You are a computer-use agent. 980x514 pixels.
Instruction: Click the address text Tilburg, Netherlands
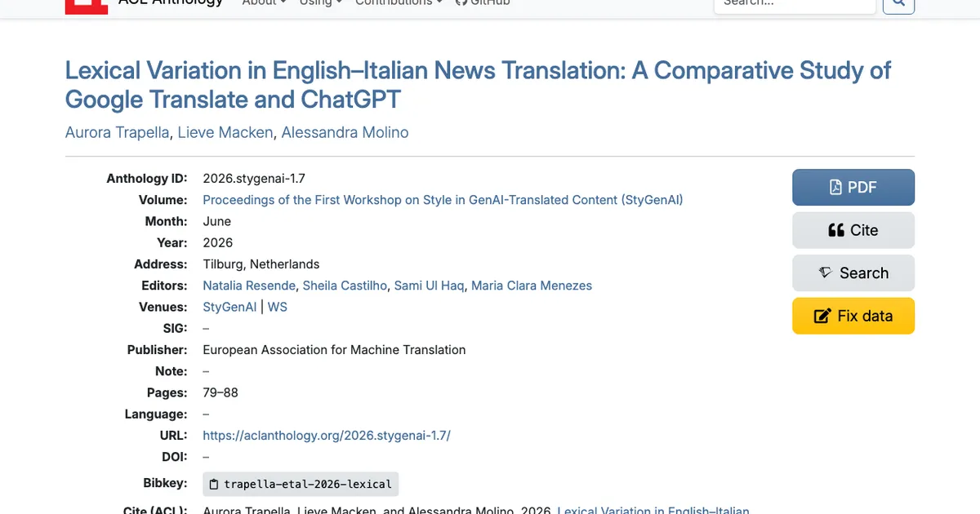point(261,264)
